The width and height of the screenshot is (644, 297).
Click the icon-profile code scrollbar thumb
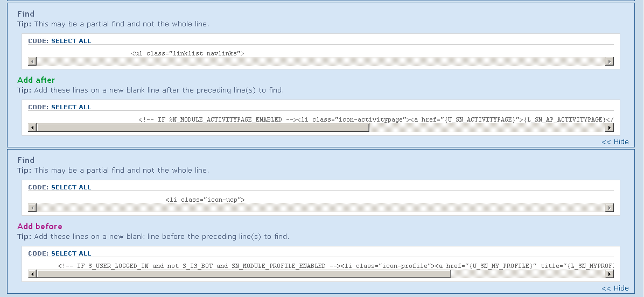click(x=242, y=274)
